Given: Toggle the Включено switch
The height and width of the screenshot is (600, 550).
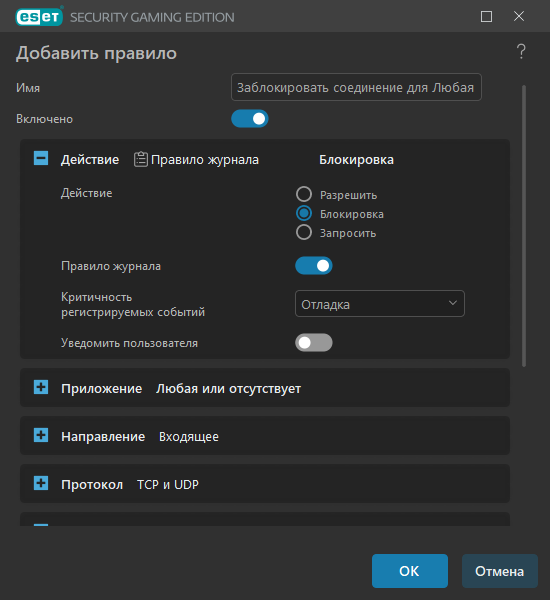Looking at the screenshot, I should click(x=250, y=119).
